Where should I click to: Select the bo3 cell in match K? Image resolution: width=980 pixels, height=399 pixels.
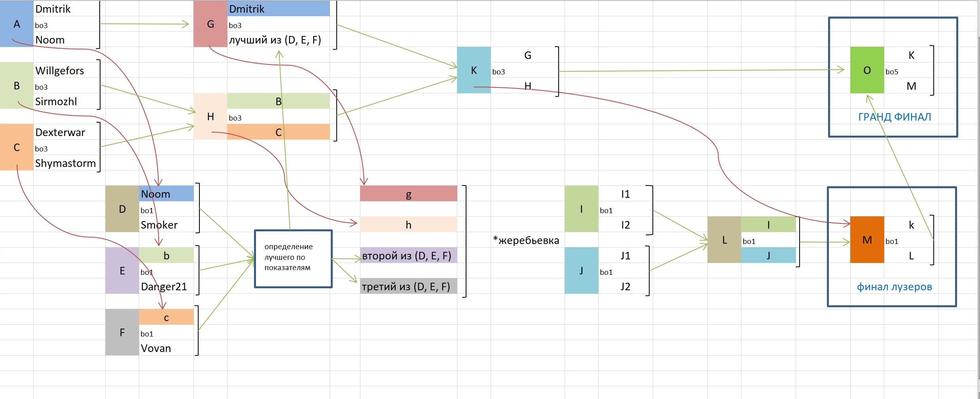click(528, 72)
